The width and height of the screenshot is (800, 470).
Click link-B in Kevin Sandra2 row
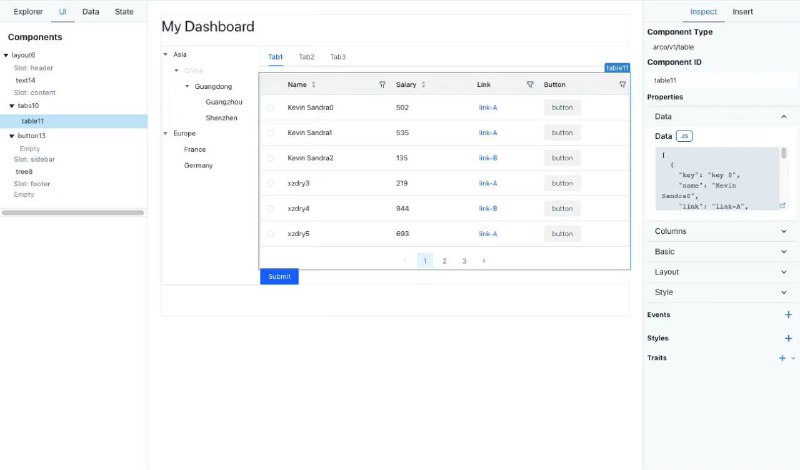pos(488,158)
